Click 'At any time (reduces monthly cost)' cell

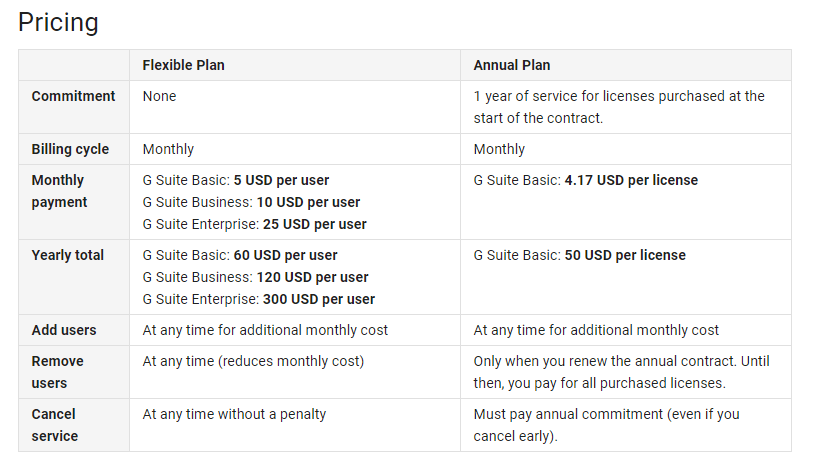click(253, 361)
